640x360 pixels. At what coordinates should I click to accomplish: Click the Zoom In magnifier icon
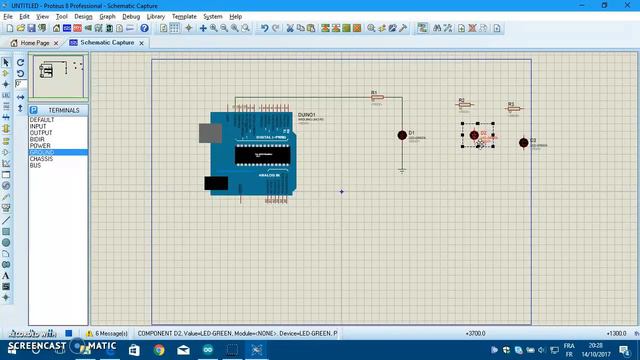point(213,28)
